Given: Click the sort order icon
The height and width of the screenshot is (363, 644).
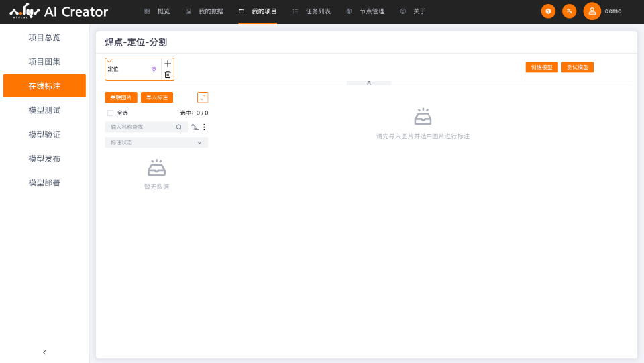Looking at the screenshot, I should pos(195,127).
